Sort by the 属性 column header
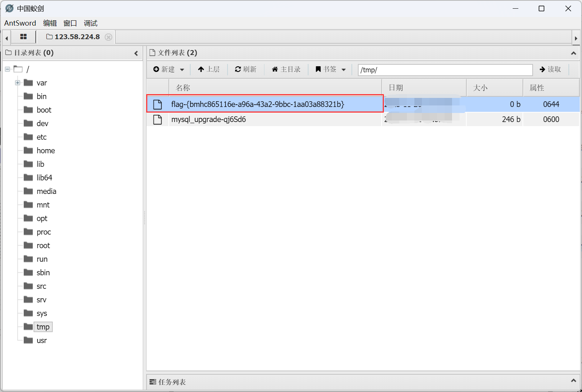 click(x=551, y=88)
